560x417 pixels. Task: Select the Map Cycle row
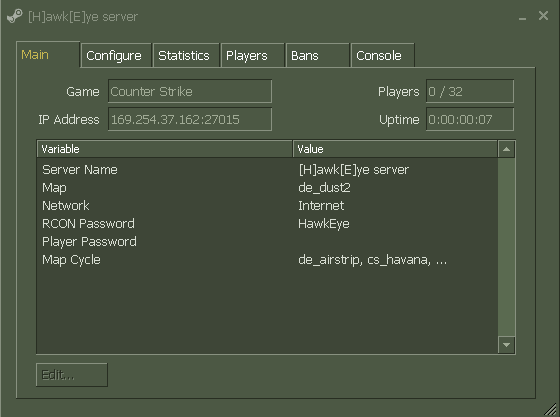[x=267, y=260]
